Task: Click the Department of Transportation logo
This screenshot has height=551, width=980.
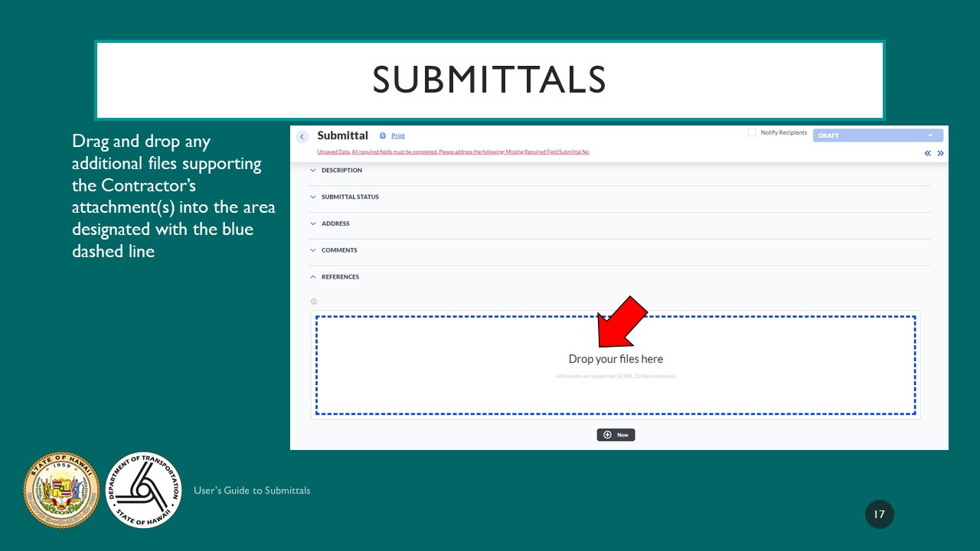Action: click(x=143, y=490)
